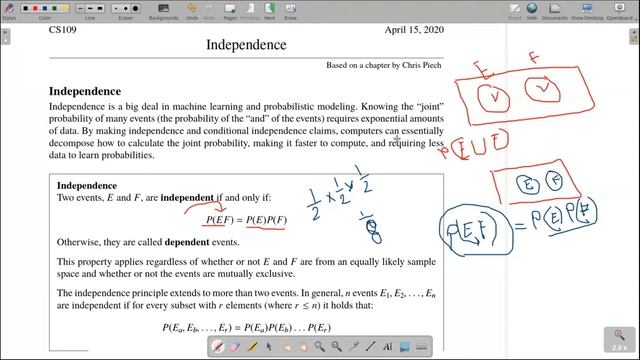The height and width of the screenshot is (360, 640).
Task: Select the Eraser tool in stylus palette
Action: [235, 347]
